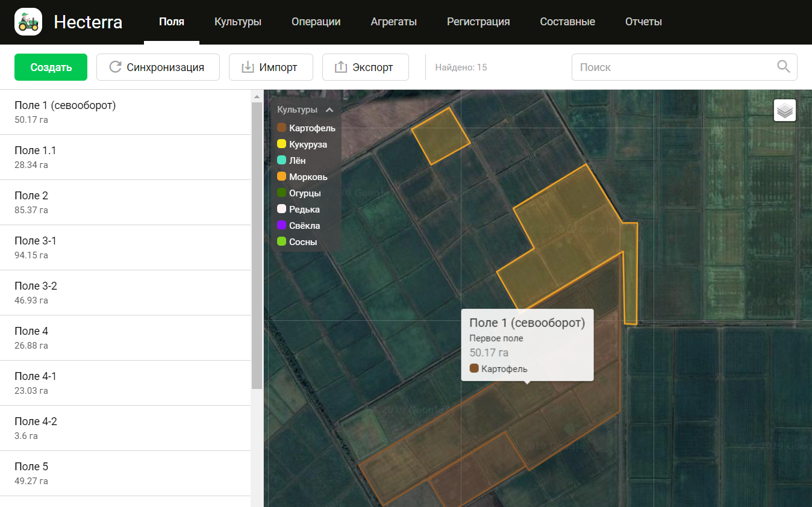The image size is (812, 507).
Task: Click the Экспорт button
Action: [x=365, y=67]
